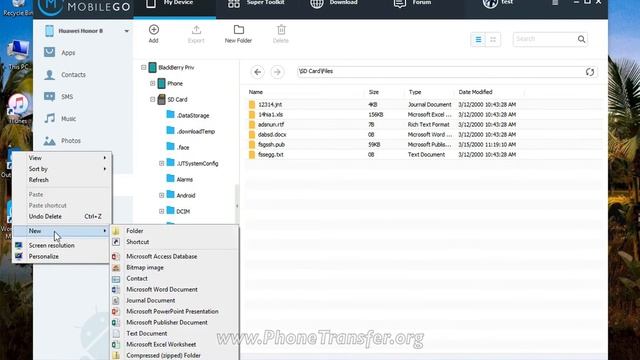Click the Delete trash icon
The height and width of the screenshot is (360, 640).
pos(281,34)
